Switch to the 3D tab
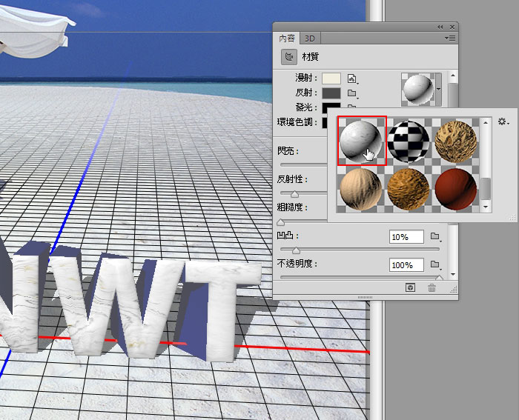The height and width of the screenshot is (420, 519). [311, 38]
